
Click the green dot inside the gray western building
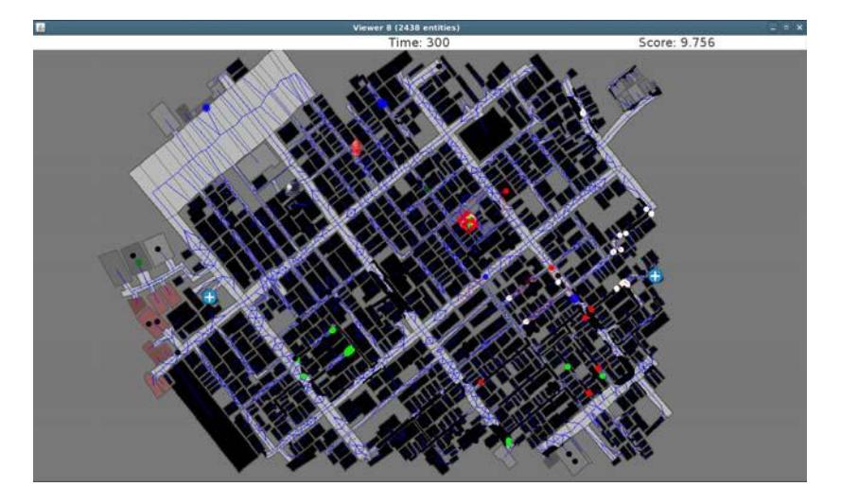139,262
